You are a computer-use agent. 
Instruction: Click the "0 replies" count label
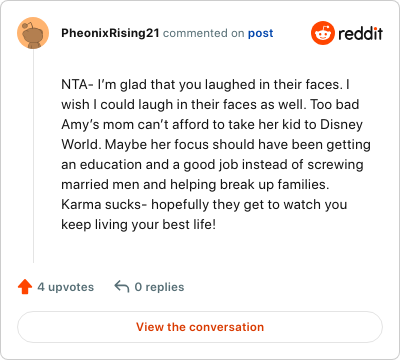tap(159, 287)
